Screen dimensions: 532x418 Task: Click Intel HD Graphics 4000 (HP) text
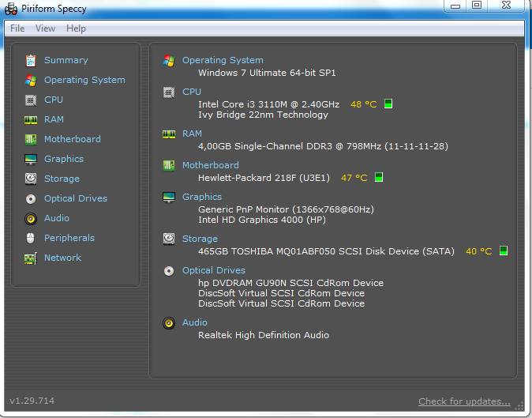pos(262,220)
